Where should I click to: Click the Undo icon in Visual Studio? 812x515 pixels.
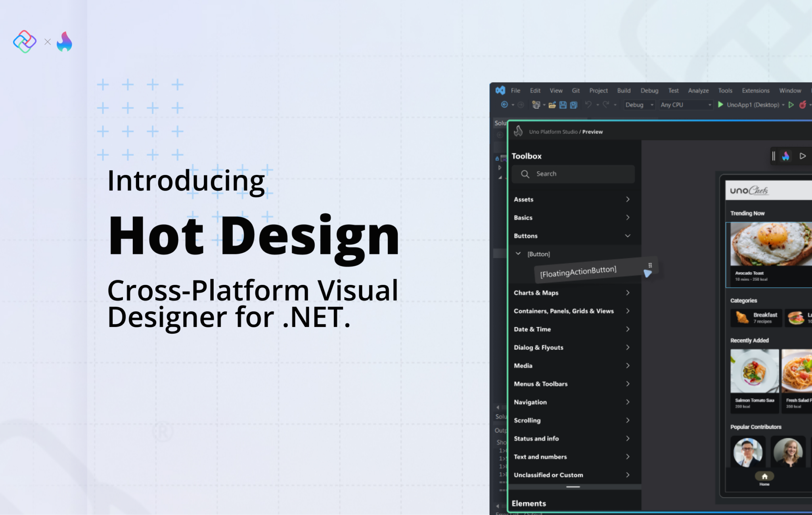[x=588, y=105]
